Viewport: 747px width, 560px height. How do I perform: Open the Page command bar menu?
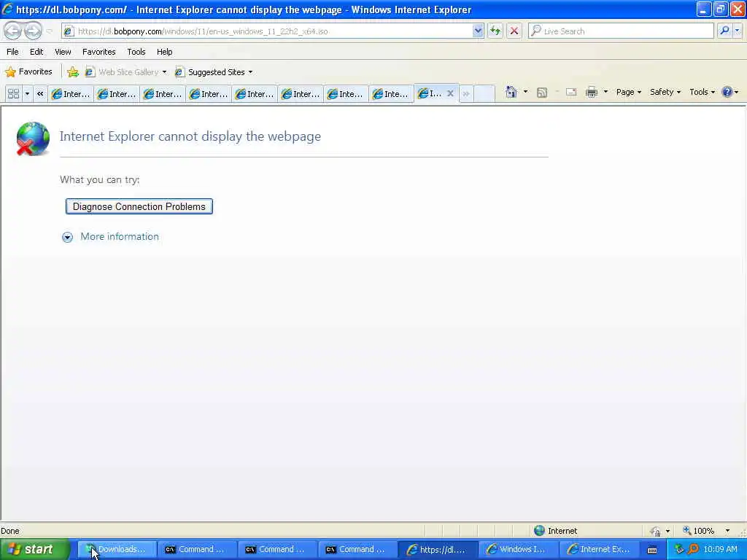pyautogui.click(x=628, y=92)
